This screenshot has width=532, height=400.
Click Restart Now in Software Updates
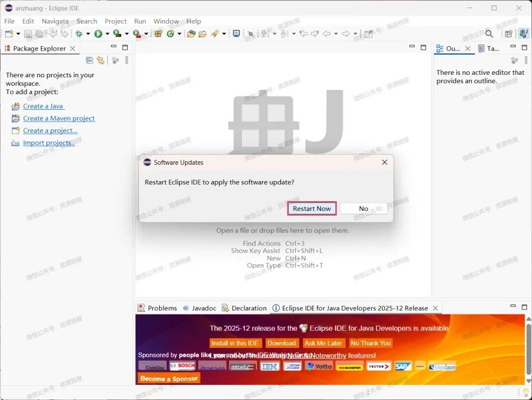(312, 209)
